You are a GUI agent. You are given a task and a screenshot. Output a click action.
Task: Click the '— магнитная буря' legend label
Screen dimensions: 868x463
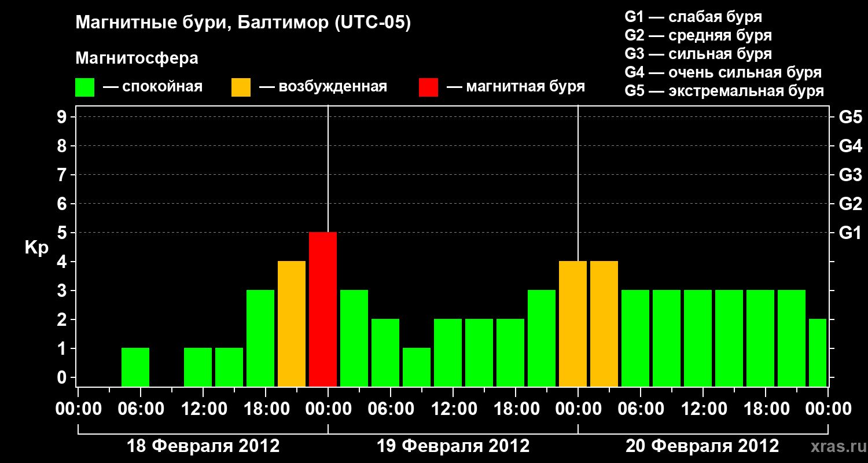pos(516,87)
